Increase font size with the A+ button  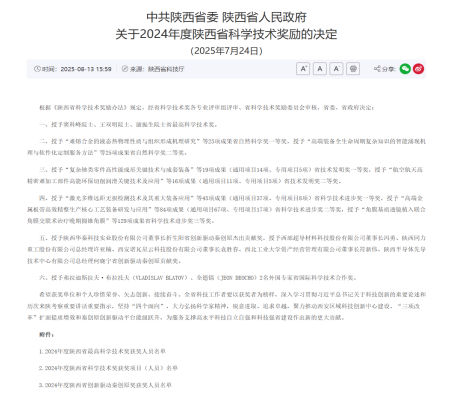click(303, 69)
